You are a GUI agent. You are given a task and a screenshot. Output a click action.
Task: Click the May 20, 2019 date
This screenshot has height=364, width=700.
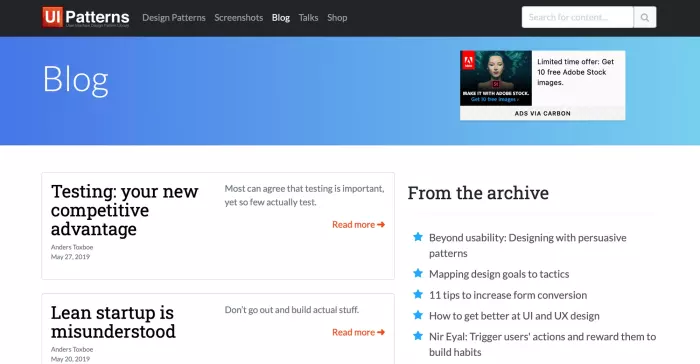point(70,359)
